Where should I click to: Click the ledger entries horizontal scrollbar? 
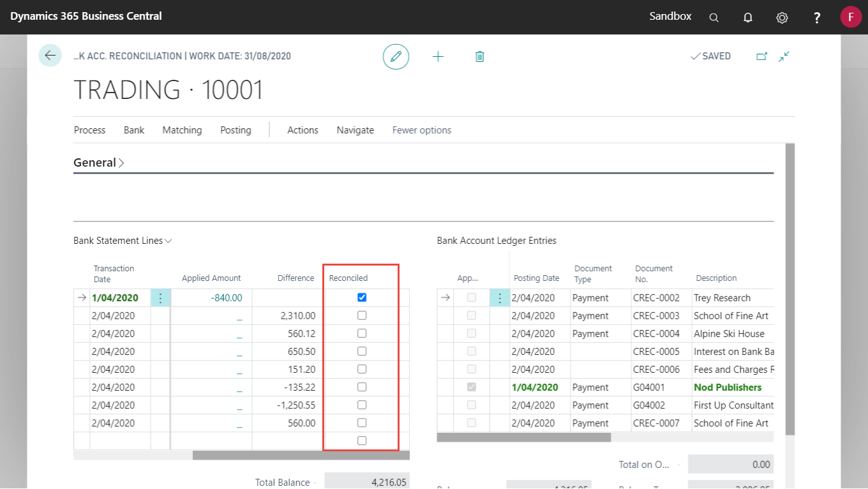coord(523,438)
